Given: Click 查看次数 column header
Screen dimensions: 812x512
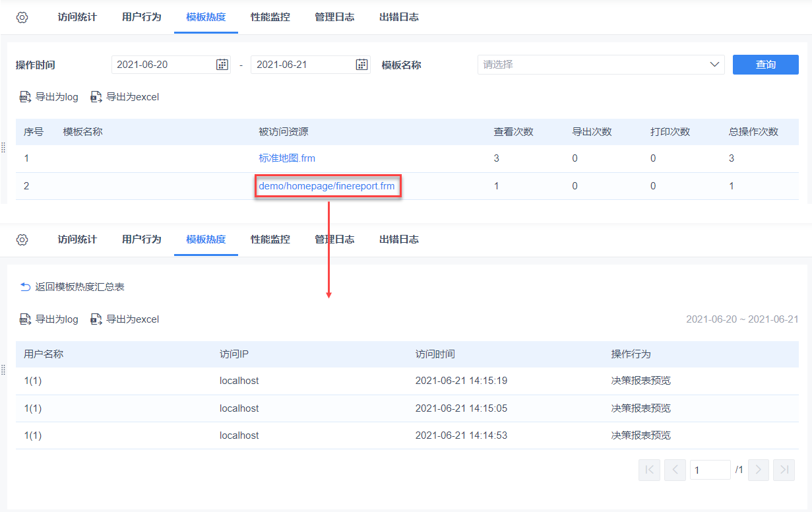Looking at the screenshot, I should tap(514, 132).
